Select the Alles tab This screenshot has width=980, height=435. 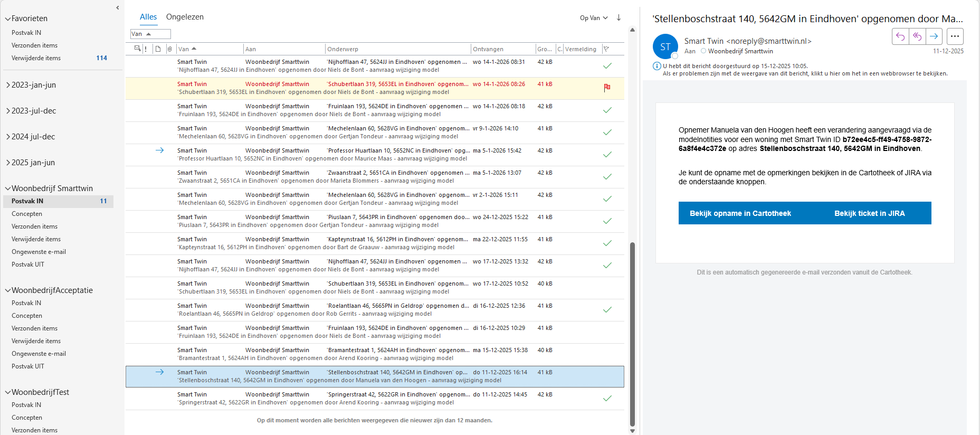point(148,17)
